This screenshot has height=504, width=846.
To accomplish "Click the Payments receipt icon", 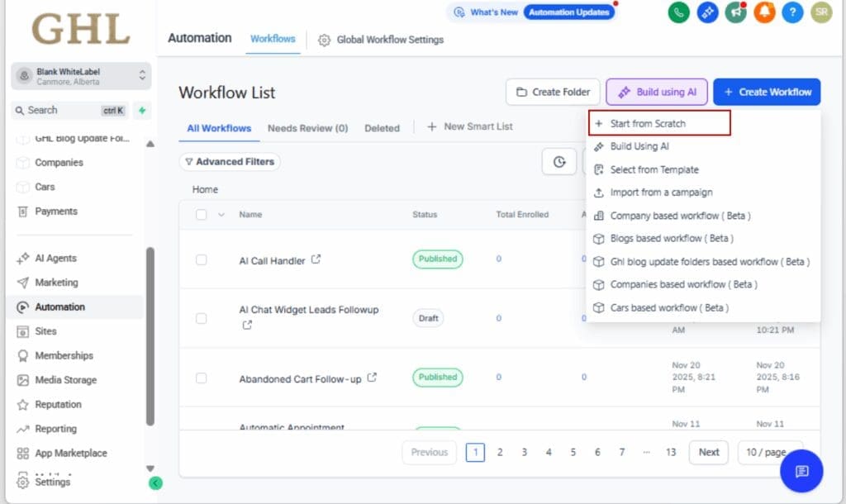I will (x=22, y=212).
